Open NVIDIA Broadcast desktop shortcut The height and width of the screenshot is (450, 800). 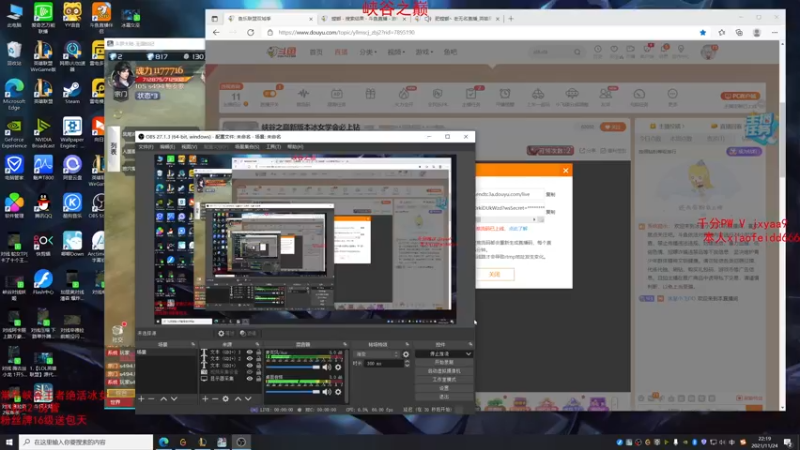pos(43,133)
